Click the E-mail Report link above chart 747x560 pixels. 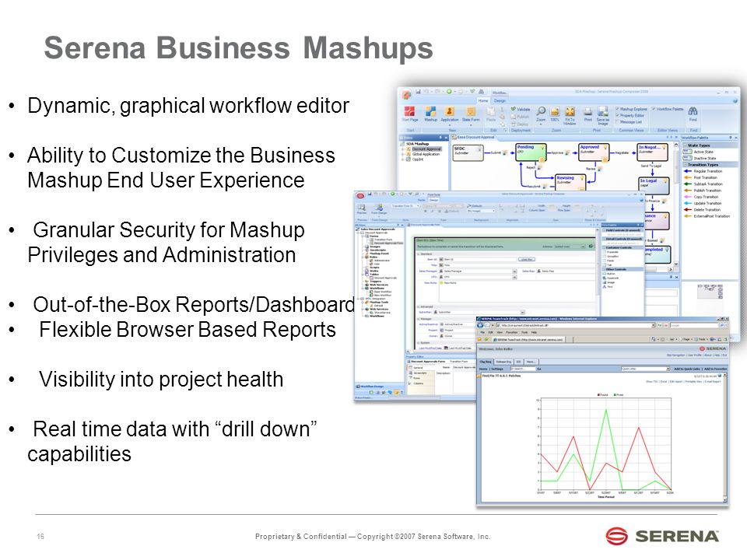(x=713, y=381)
